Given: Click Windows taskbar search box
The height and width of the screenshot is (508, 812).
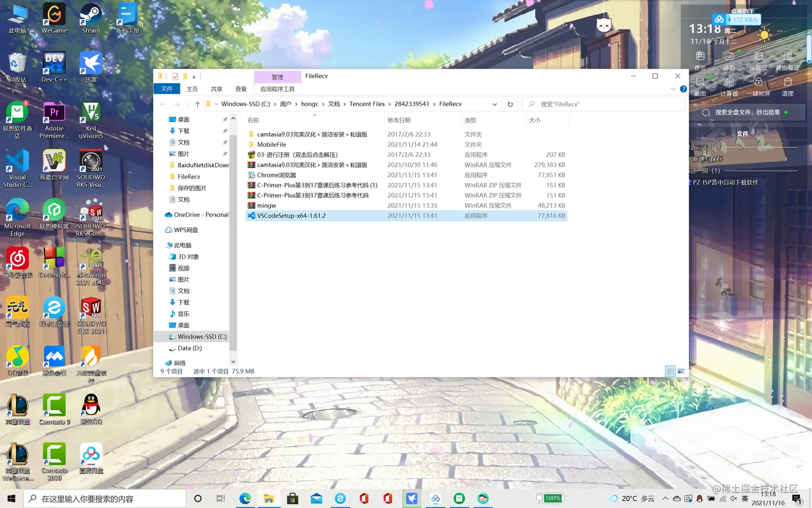Looking at the screenshot, I should (x=105, y=499).
